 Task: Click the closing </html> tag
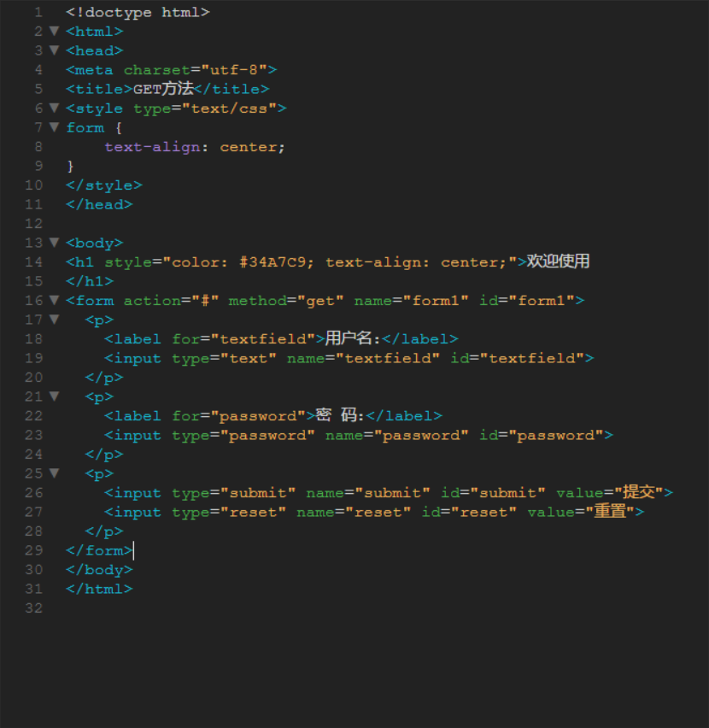pyautogui.click(x=99, y=590)
